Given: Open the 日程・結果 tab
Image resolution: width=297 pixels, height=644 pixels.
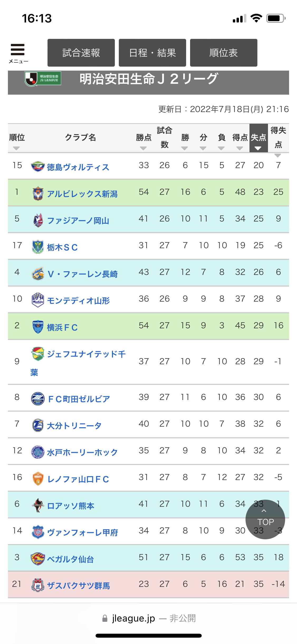Looking at the screenshot, I should coord(152,53).
